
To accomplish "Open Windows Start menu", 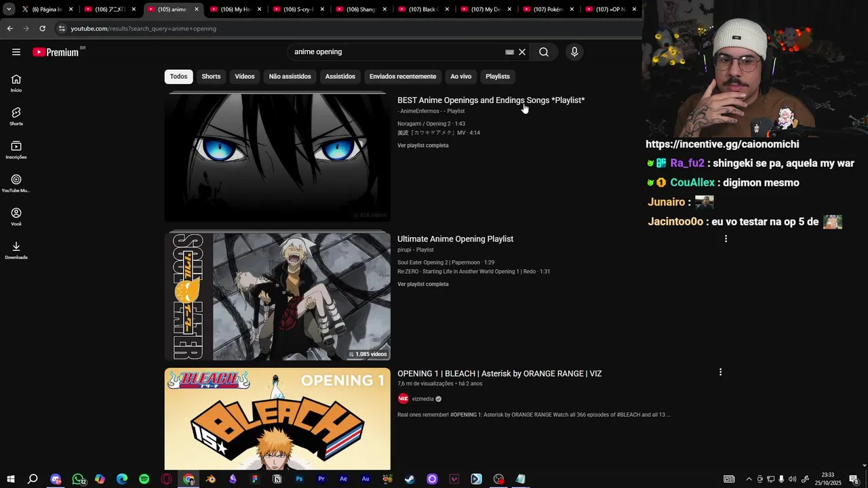I will click(11, 479).
